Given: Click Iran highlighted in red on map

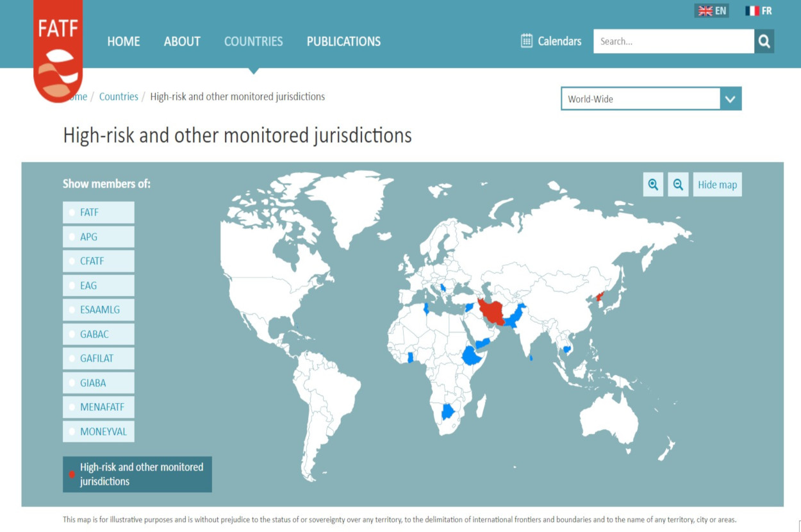Looking at the screenshot, I should coord(492,311).
